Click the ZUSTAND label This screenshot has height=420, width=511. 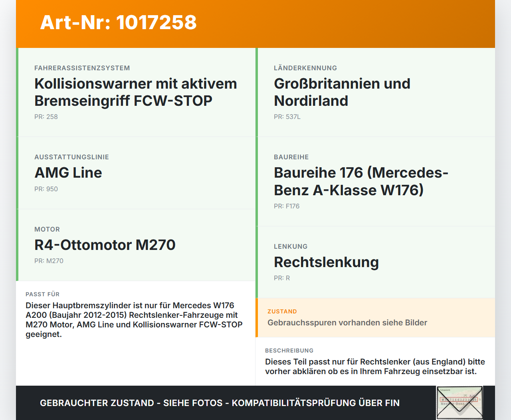click(x=282, y=311)
